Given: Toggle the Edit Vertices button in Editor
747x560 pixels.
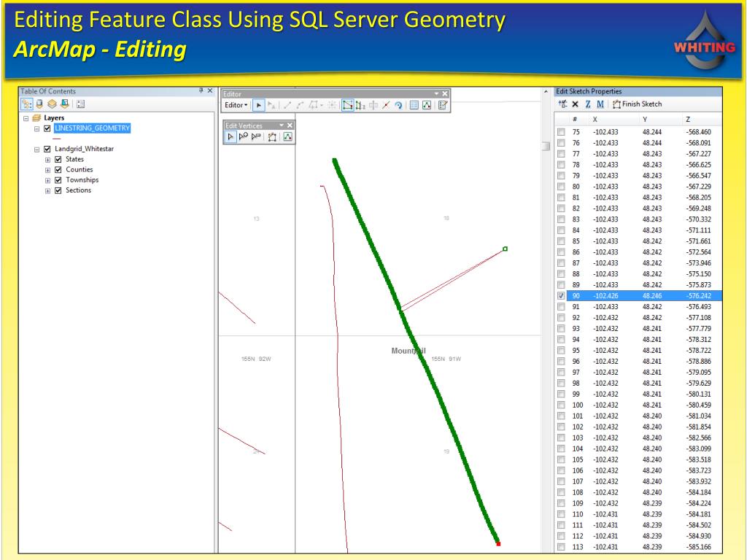Looking at the screenshot, I should (x=348, y=105).
